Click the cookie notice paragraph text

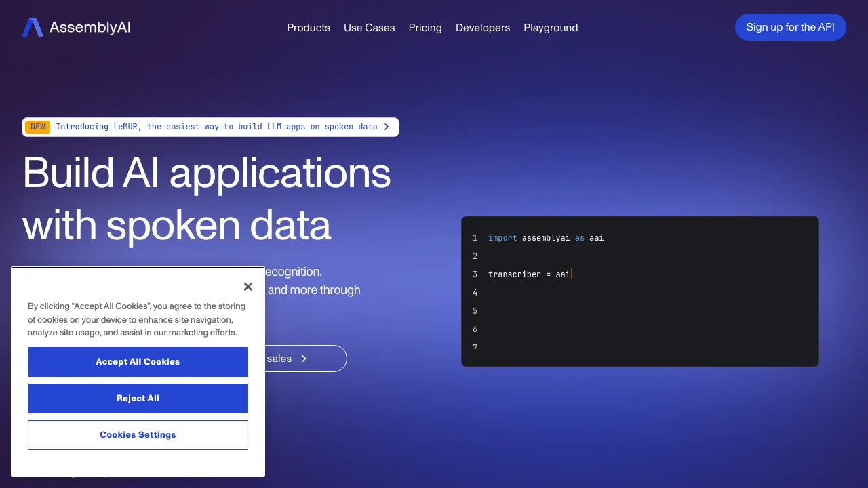(136, 319)
